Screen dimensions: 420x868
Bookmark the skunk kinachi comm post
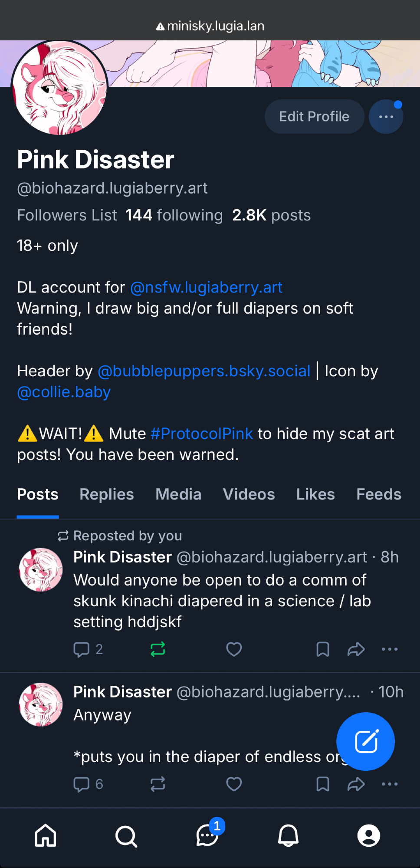(323, 649)
